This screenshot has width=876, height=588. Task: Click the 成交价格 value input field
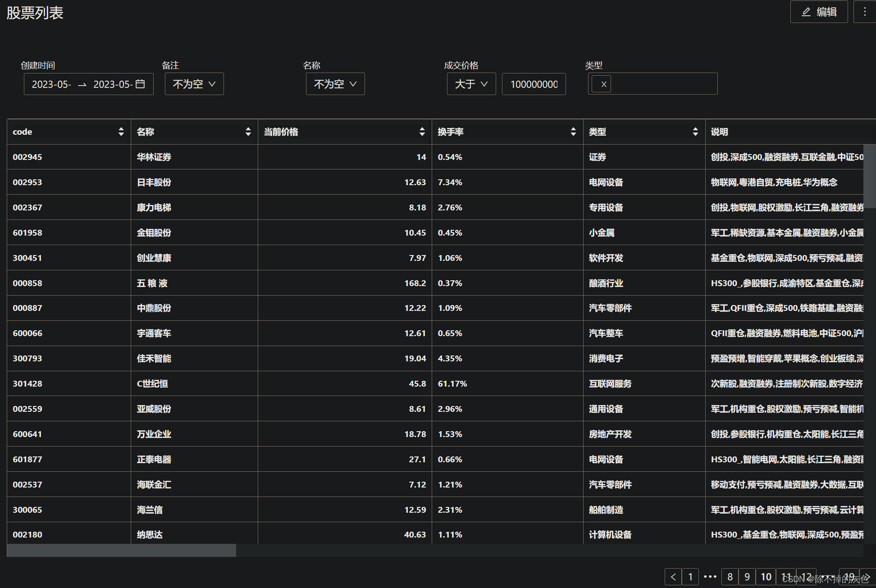coord(534,84)
